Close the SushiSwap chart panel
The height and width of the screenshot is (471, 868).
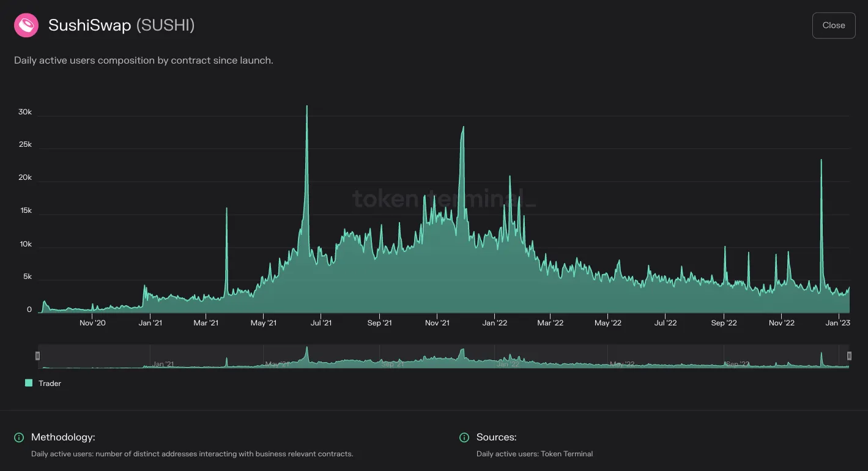(x=834, y=26)
